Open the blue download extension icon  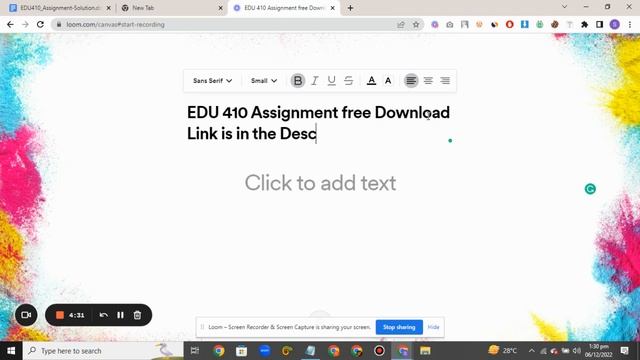[524, 24]
